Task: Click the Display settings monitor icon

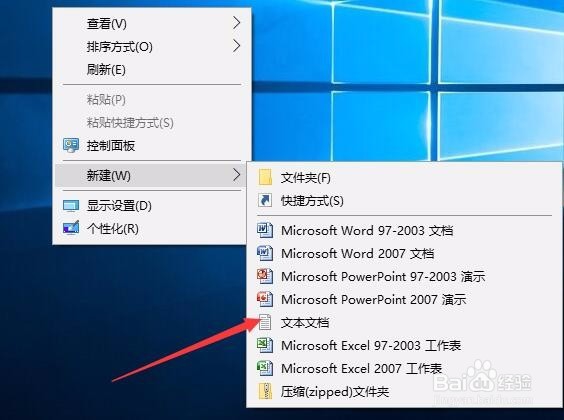Action: tap(71, 206)
